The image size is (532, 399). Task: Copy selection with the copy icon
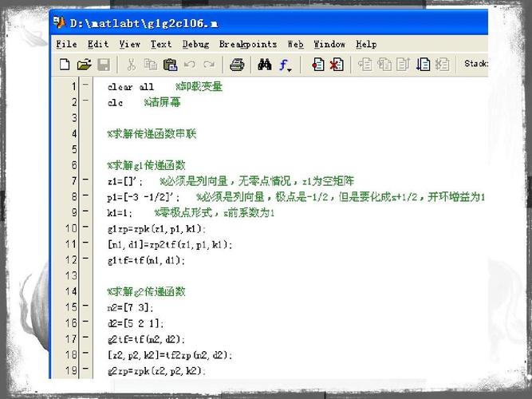click(150, 64)
